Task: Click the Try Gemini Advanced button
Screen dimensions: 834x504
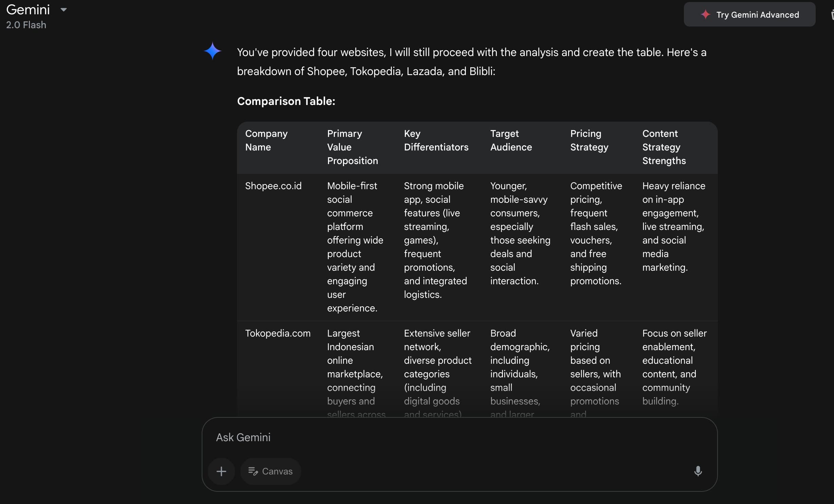Action: coord(749,15)
